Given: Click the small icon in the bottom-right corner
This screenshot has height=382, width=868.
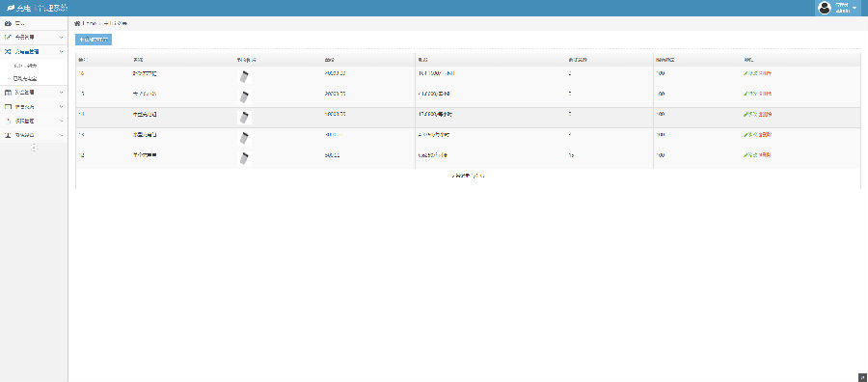Looking at the screenshot, I should [862, 376].
